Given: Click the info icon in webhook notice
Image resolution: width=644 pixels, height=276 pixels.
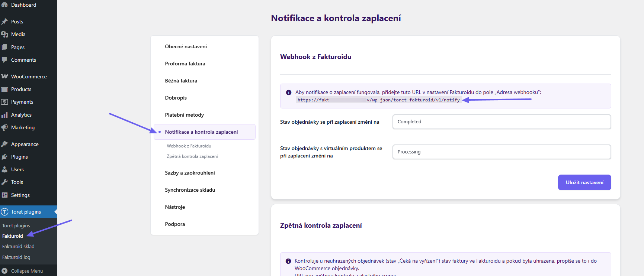Looking at the screenshot, I should coord(289,92).
